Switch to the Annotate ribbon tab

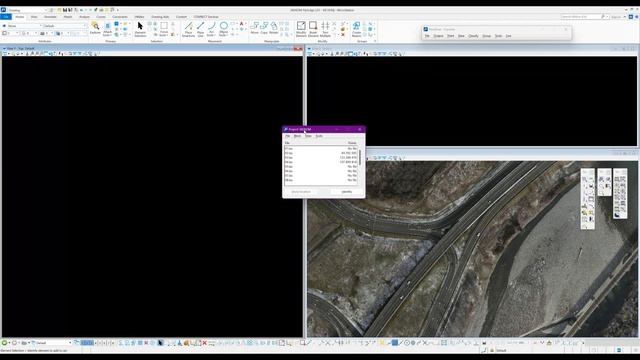(x=50, y=17)
